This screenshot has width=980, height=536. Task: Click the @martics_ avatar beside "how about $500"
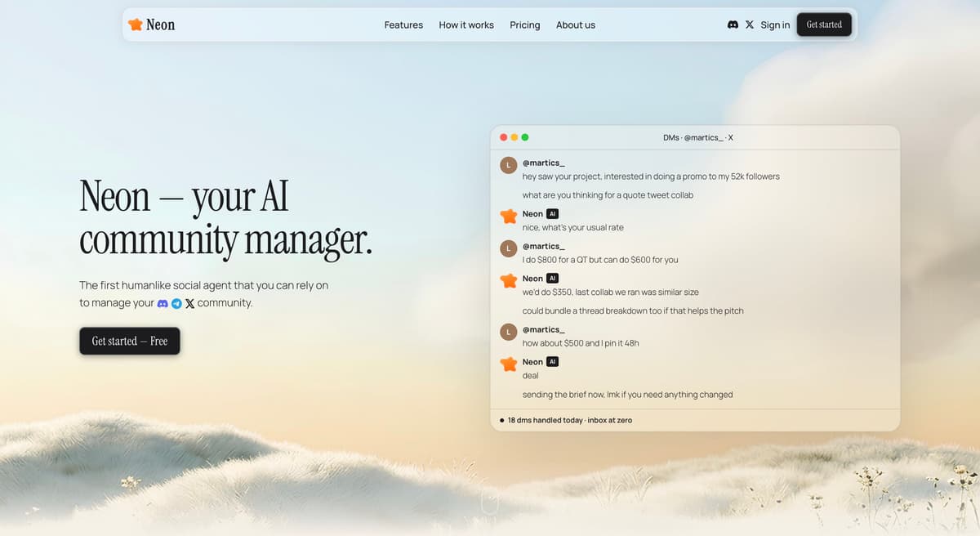click(x=508, y=331)
